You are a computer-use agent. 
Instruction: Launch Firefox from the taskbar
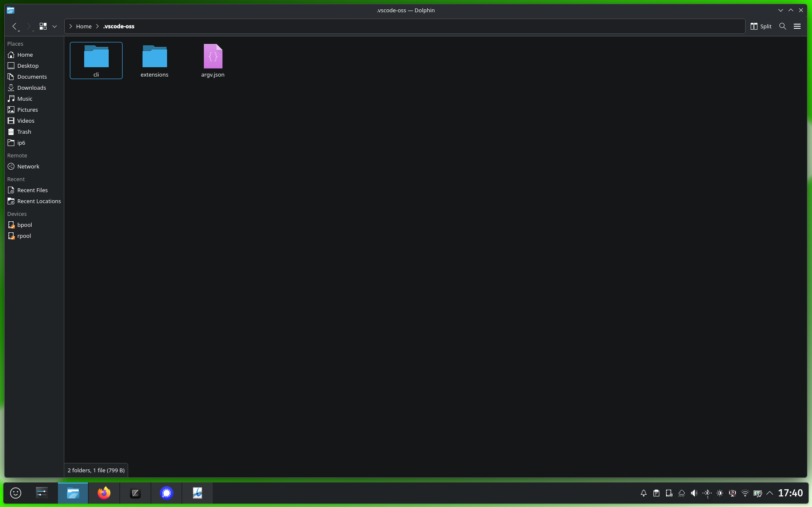(x=104, y=493)
